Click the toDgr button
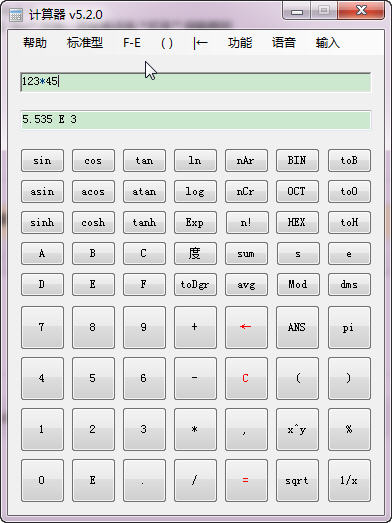The width and height of the screenshot is (392, 523). coord(195,285)
